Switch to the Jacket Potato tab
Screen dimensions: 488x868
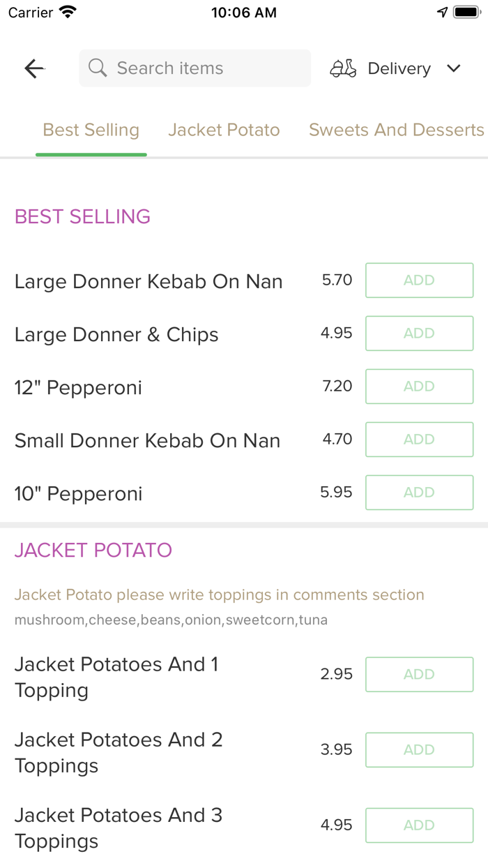click(x=224, y=130)
